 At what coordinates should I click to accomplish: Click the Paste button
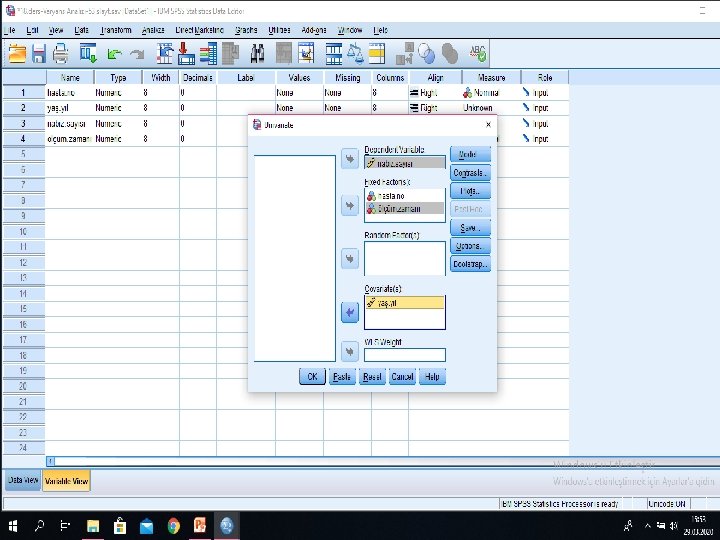click(x=342, y=377)
